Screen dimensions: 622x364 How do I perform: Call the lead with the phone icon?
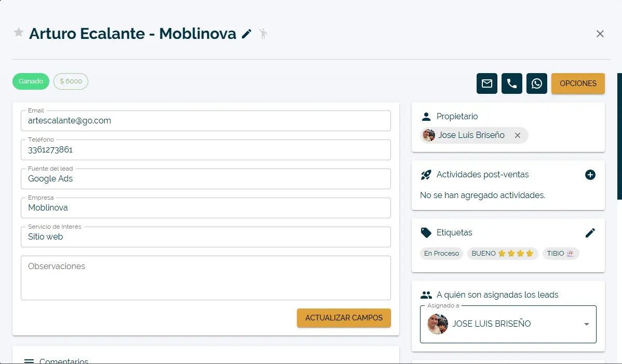[512, 83]
